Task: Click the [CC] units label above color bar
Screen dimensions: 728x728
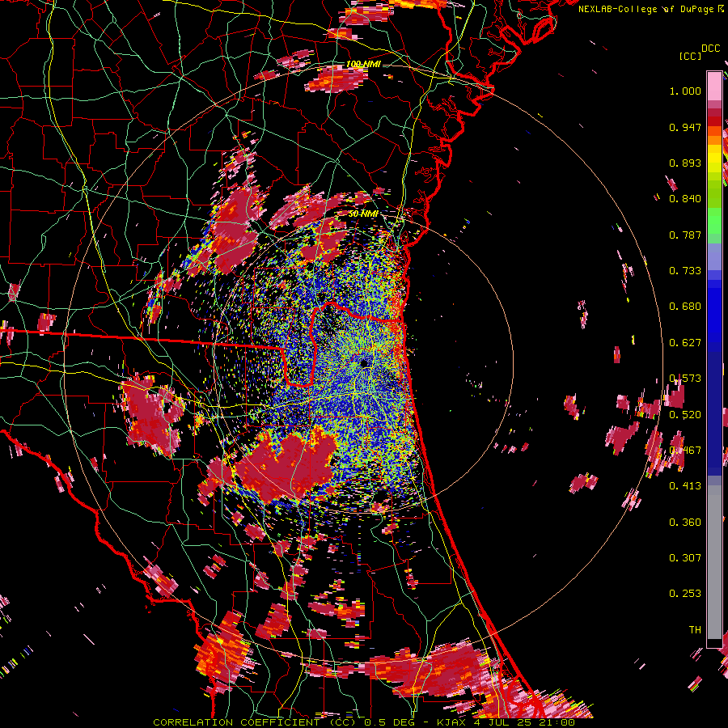Action: (690, 56)
